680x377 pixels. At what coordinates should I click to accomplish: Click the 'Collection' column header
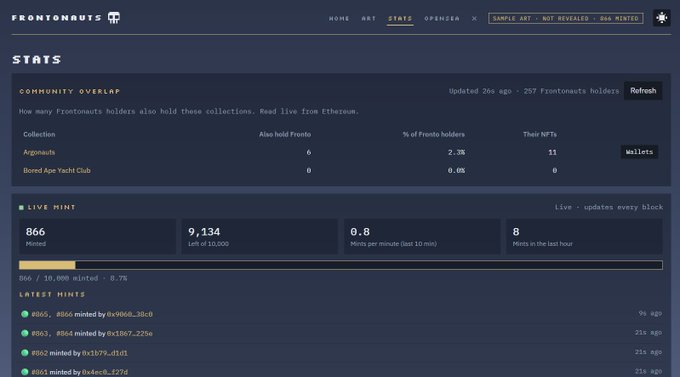point(39,134)
